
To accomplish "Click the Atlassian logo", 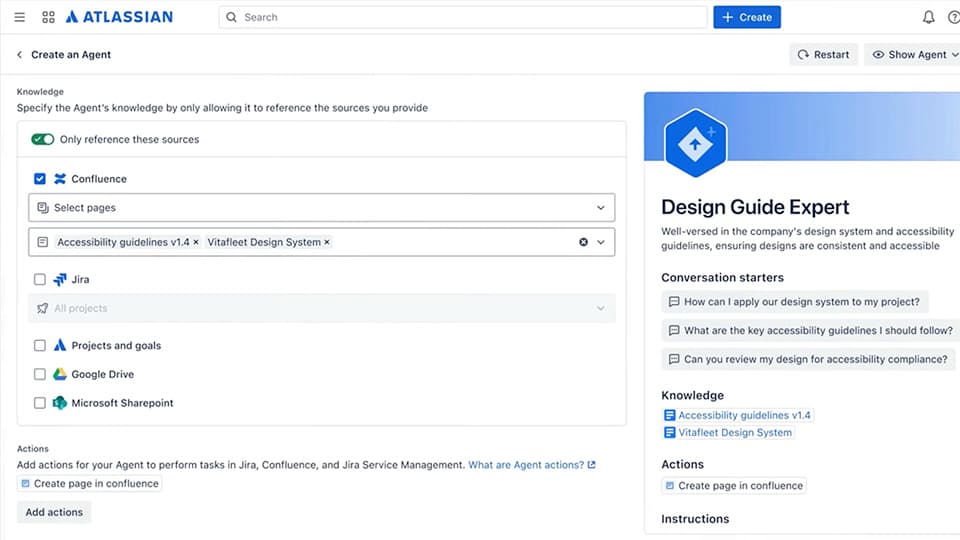I will click(x=119, y=17).
